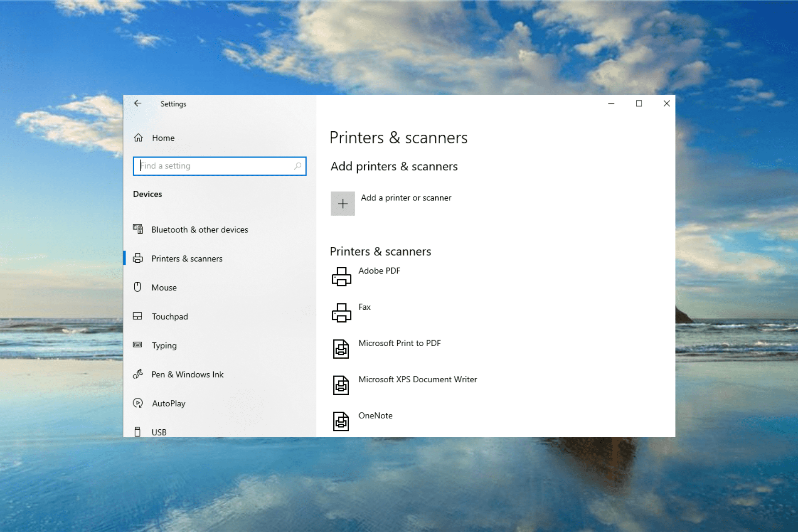Minimize the Settings window
Viewport: 798px width, 532px height.
(x=611, y=103)
